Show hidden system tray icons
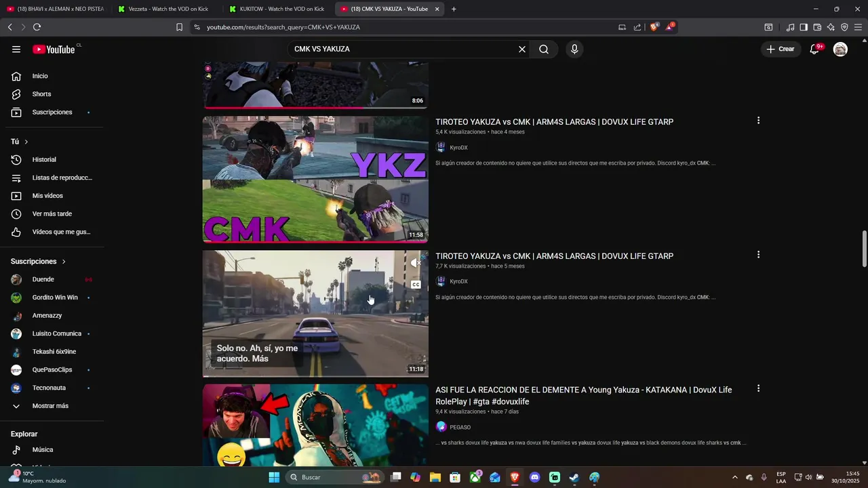Viewport: 868px width, 488px height. [x=734, y=477]
